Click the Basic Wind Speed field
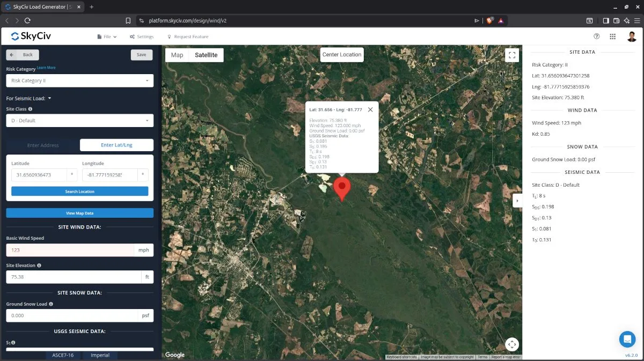 tap(70, 250)
